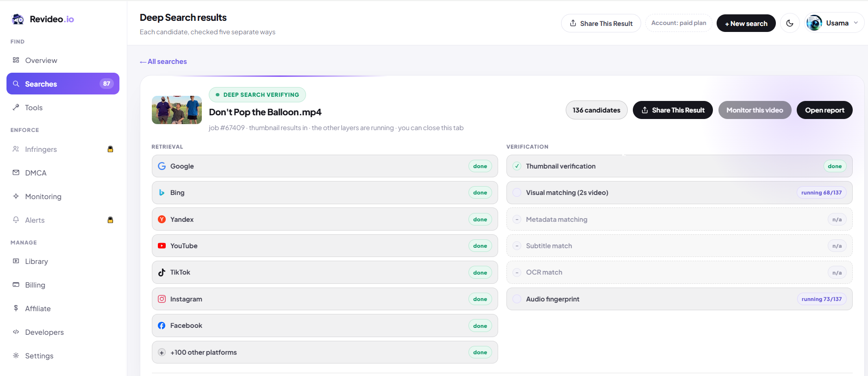This screenshot has height=376, width=868.
Task: Click the OCR match dash circle
Action: 517,272
